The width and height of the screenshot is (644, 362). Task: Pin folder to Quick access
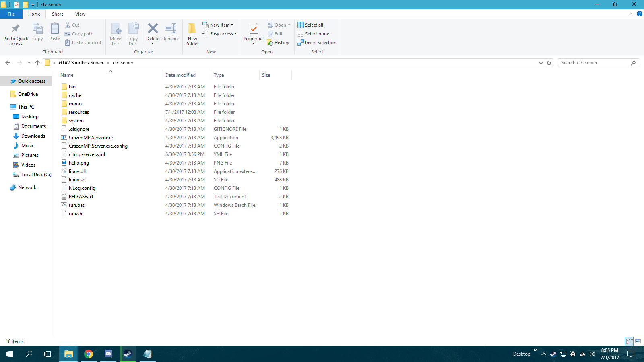coord(16,34)
